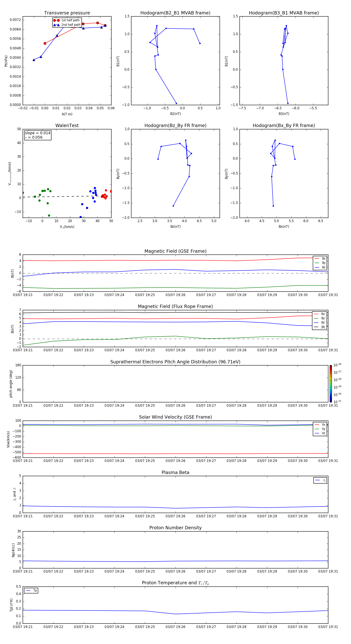Click 'Proton Number Density' panel title
The width and height of the screenshot is (351, 644).
(x=175, y=528)
